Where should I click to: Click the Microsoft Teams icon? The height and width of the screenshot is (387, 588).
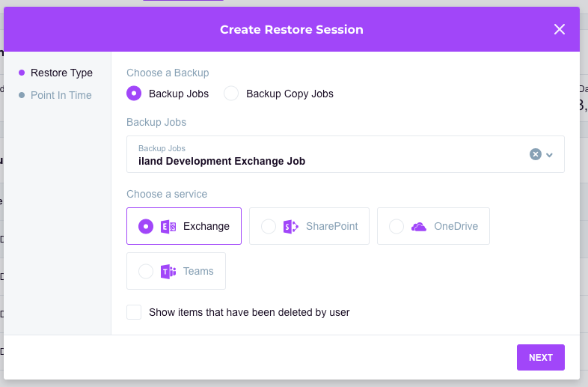[x=168, y=271]
